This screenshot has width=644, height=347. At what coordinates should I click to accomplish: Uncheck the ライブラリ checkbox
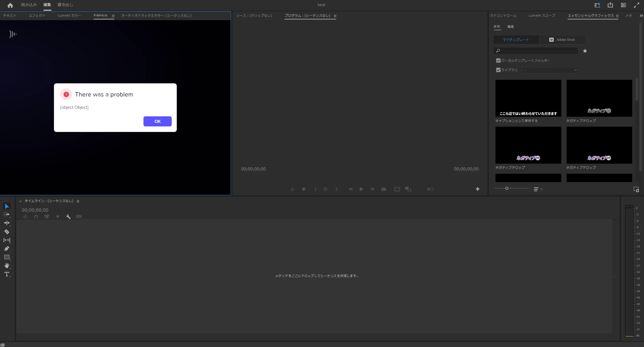point(498,70)
